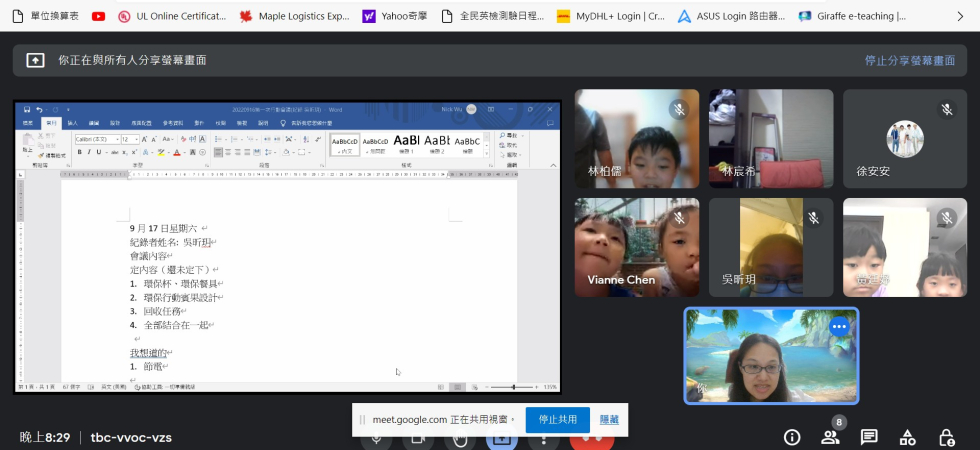Open the chat messages panel
Screen dimensions: 980x450
869,437
